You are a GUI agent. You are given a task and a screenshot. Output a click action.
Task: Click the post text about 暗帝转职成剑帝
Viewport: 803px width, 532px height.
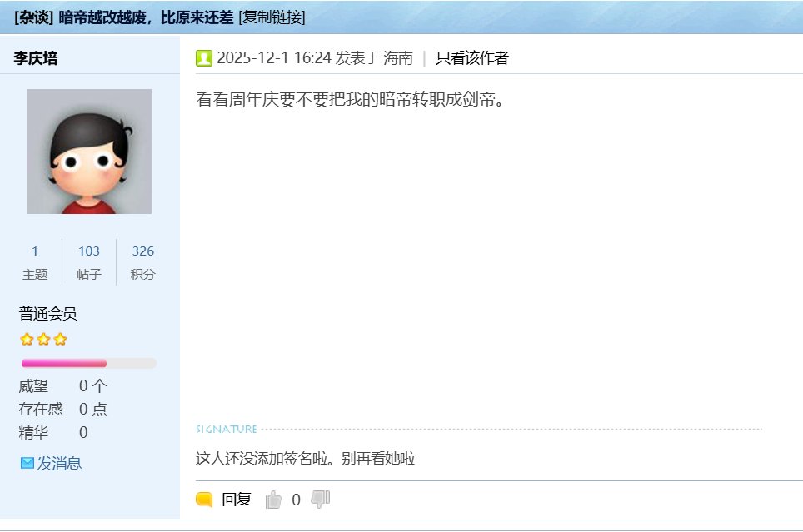coord(351,100)
